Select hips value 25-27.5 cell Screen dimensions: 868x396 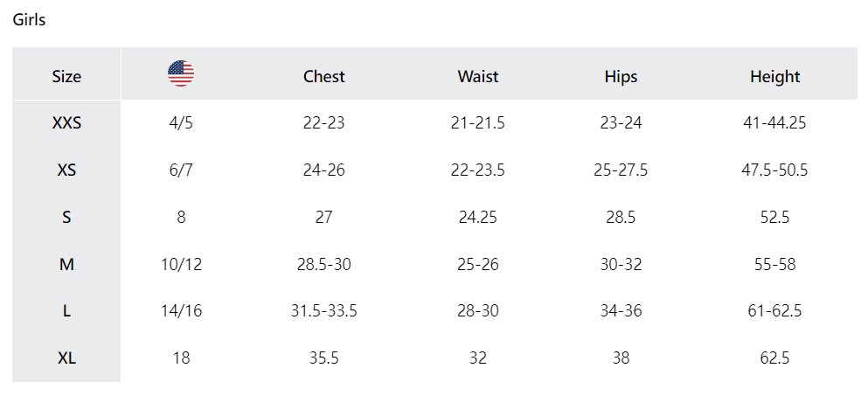621,170
